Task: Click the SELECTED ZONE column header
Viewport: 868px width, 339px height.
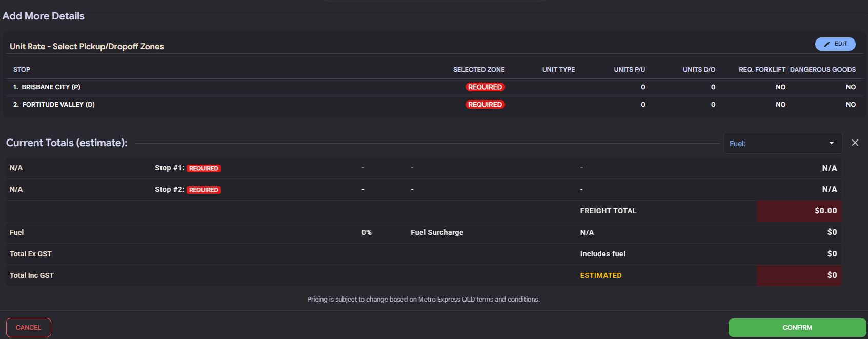Action: point(479,70)
